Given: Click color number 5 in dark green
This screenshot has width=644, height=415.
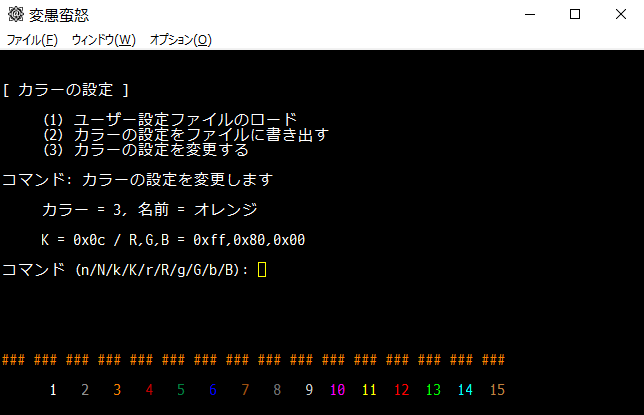Looking at the screenshot, I should coord(181,390).
